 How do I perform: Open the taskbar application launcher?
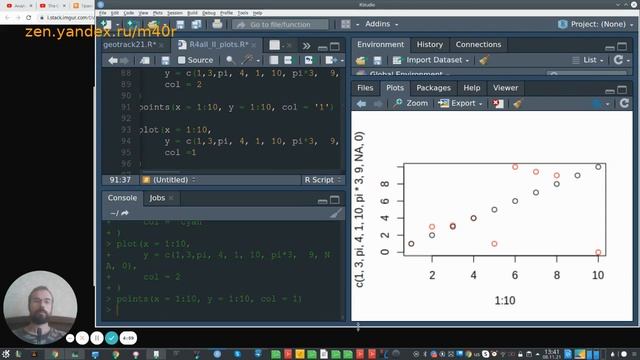6,354
